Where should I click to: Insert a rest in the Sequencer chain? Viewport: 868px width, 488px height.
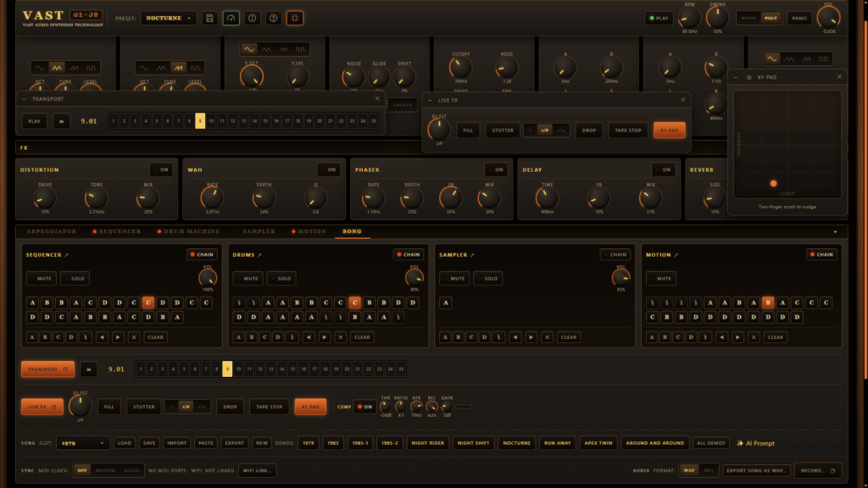[86, 337]
